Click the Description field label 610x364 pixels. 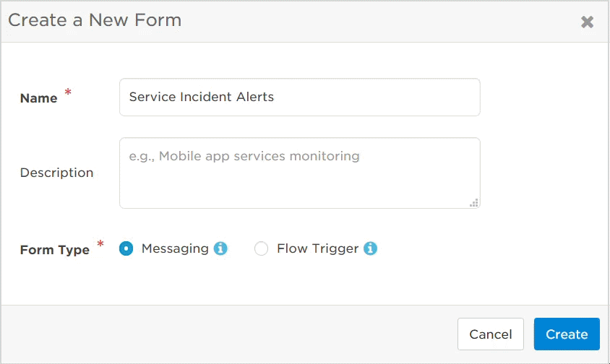tap(57, 173)
